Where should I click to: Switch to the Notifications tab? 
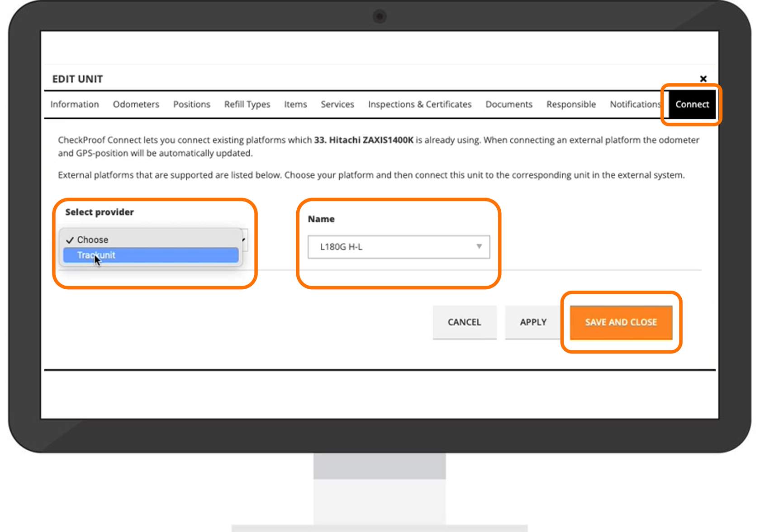(634, 104)
